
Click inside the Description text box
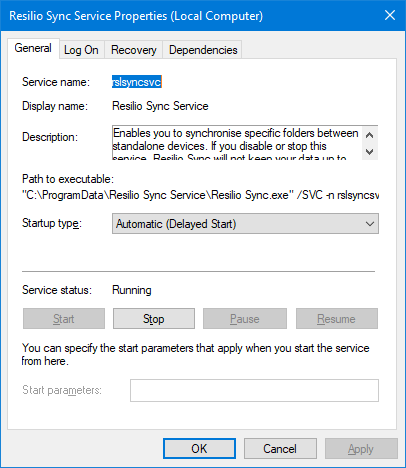[x=237, y=143]
